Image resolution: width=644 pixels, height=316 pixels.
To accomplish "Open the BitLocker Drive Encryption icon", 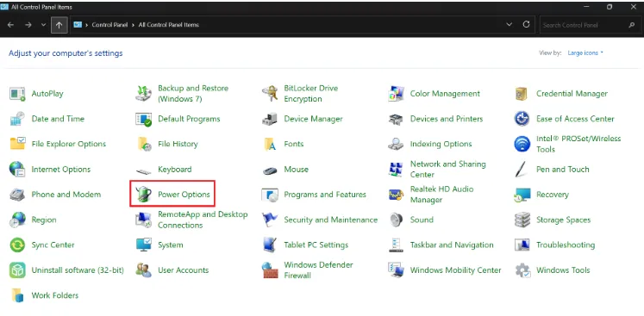I will (x=270, y=94).
